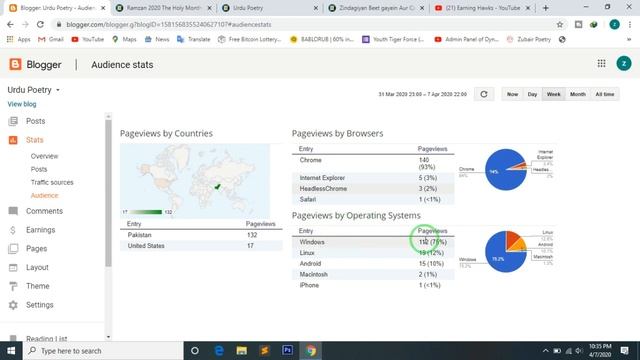The image size is (640, 360).
Task: Click the View blog link
Action: click(22, 104)
